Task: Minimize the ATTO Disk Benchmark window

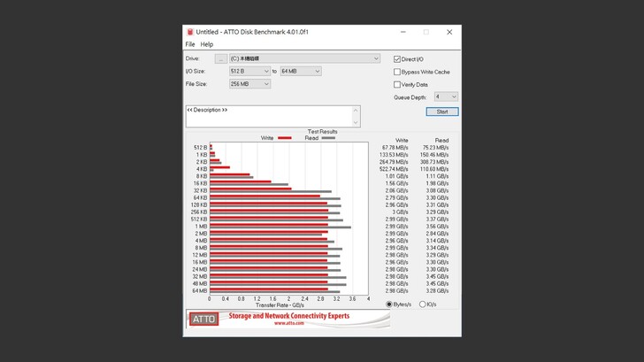Action: tap(402, 32)
